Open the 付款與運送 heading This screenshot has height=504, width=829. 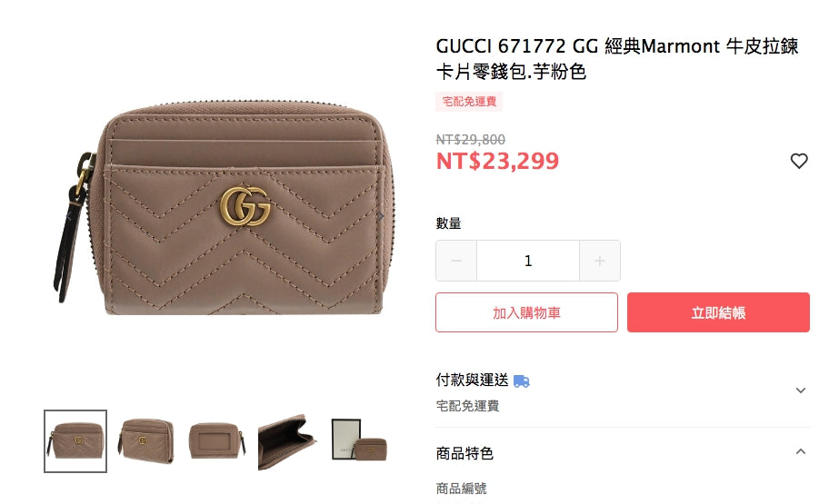472,380
